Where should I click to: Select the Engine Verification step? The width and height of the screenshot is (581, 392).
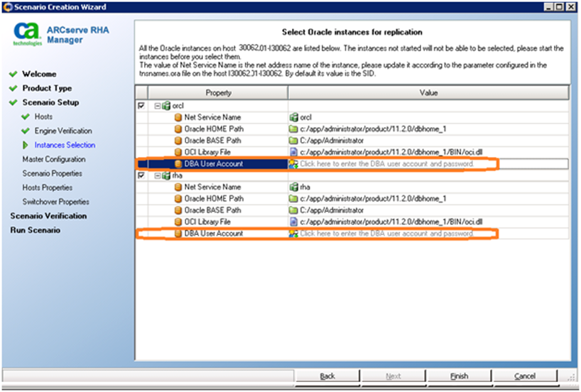point(63,131)
